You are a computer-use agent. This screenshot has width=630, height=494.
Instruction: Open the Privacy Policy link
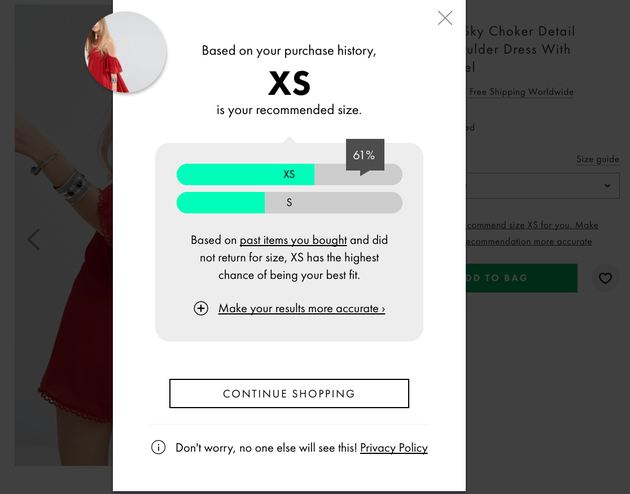394,448
